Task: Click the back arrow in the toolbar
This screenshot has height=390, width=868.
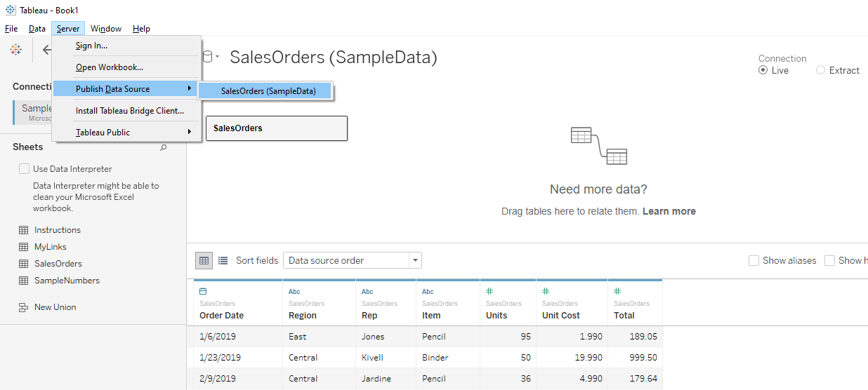Action: [x=47, y=49]
